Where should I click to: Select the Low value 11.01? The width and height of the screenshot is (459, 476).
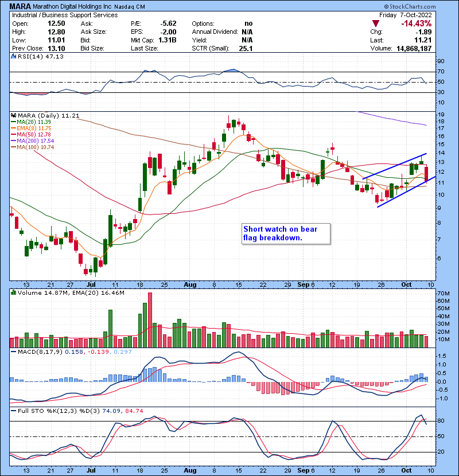[x=56, y=40]
